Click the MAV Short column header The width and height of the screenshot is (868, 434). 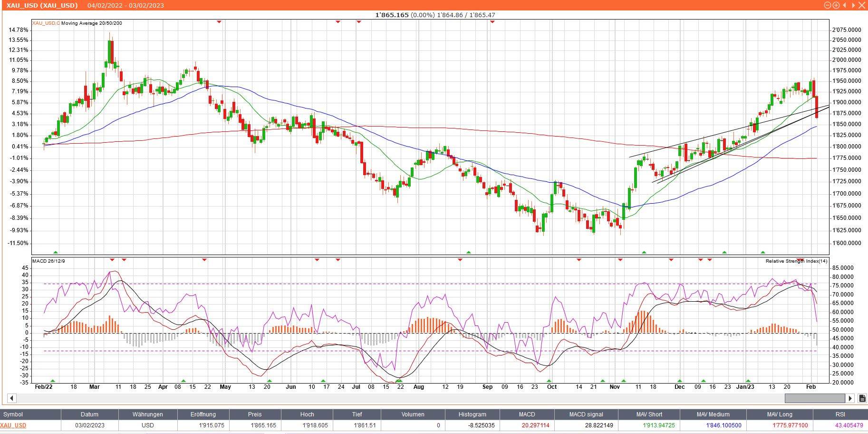point(649,414)
